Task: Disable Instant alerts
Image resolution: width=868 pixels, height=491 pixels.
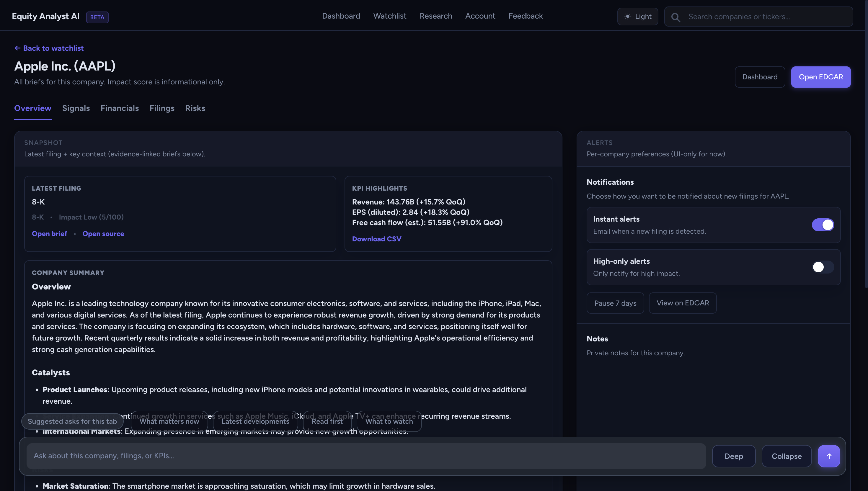Action: pyautogui.click(x=823, y=225)
